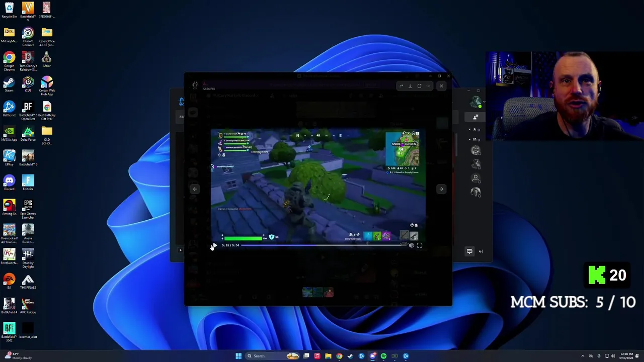Open the Ubisoft Connect desktop shortcut
Screen dimensions: 644x362
click(x=28, y=37)
